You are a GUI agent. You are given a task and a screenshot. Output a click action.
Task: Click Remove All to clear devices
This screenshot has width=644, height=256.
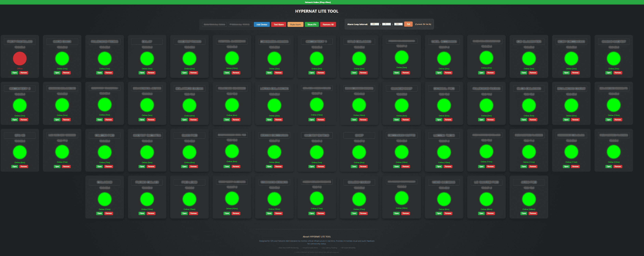pos(328,24)
